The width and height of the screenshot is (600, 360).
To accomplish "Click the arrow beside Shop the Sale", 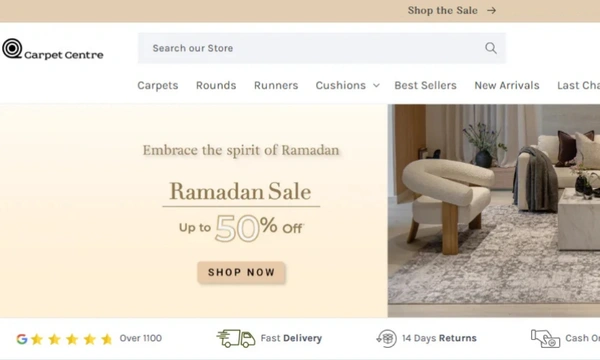I will (492, 10).
